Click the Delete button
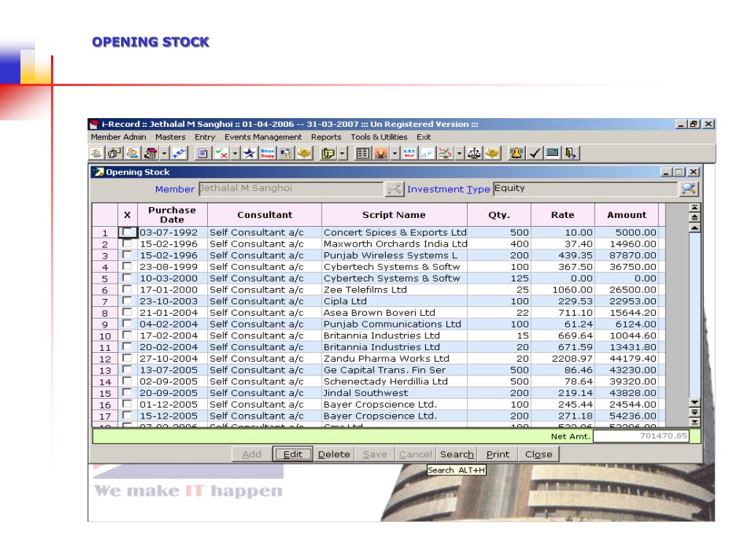The width and height of the screenshot is (747, 560). [334, 454]
